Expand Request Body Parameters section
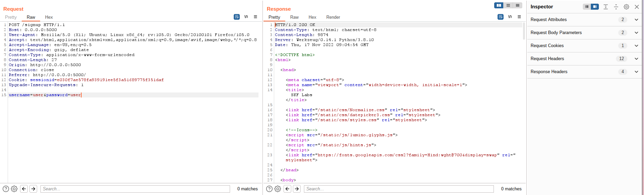 click(636, 33)
